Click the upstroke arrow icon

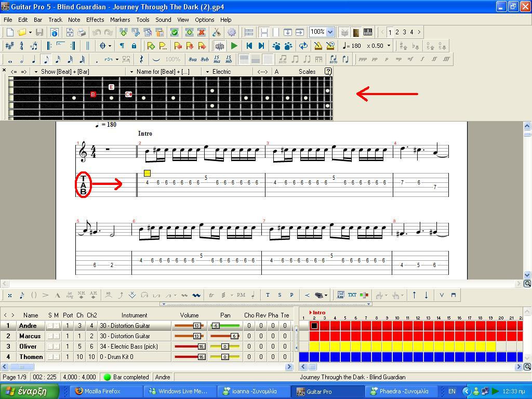pyautogui.click(x=414, y=296)
